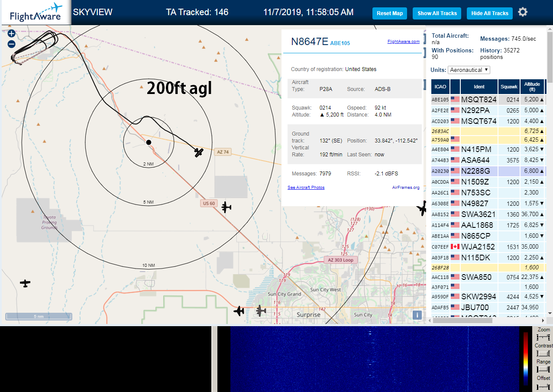Click the US flag in the N292PA row
Image resolution: width=553 pixels, height=392 pixels.
point(455,110)
